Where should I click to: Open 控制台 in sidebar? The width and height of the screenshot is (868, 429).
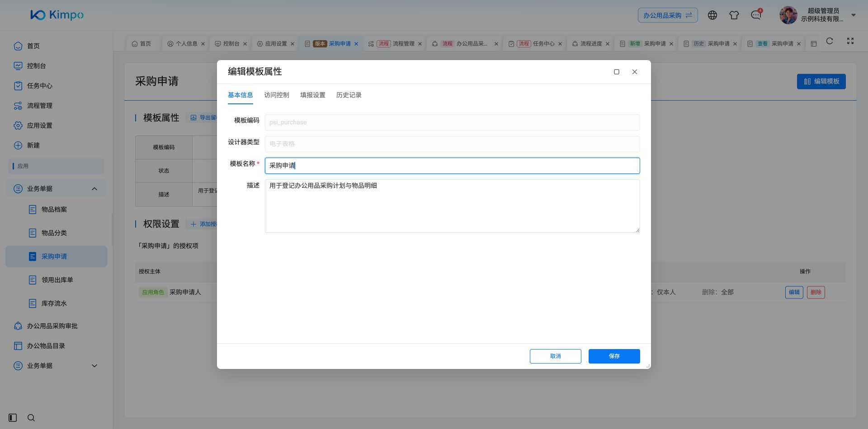pyautogui.click(x=56, y=66)
